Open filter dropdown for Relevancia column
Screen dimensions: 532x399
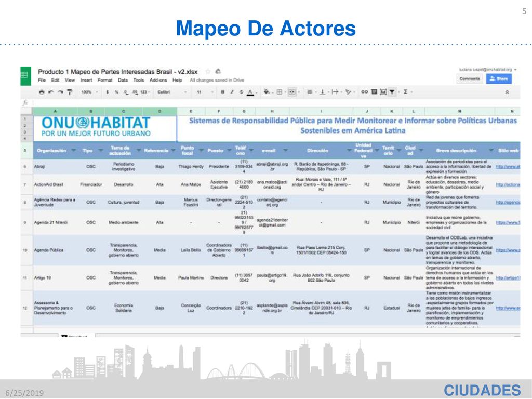pyautogui.click(x=174, y=150)
